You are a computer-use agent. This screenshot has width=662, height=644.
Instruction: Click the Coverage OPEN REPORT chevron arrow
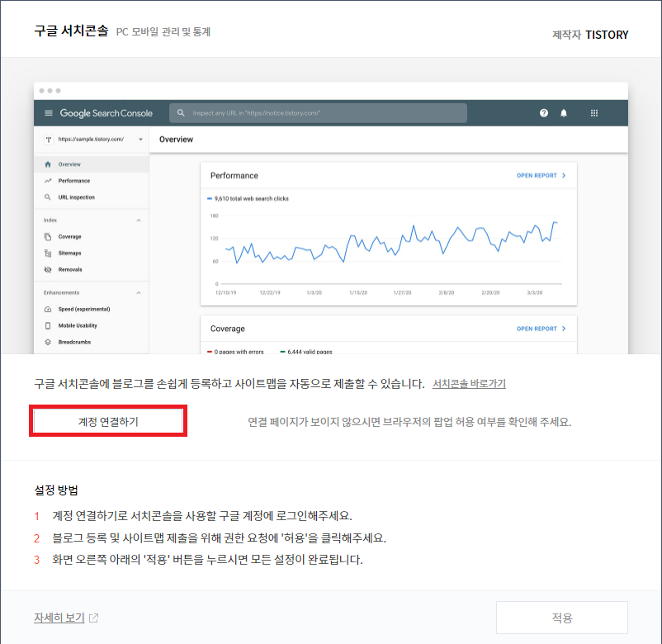[564, 329]
